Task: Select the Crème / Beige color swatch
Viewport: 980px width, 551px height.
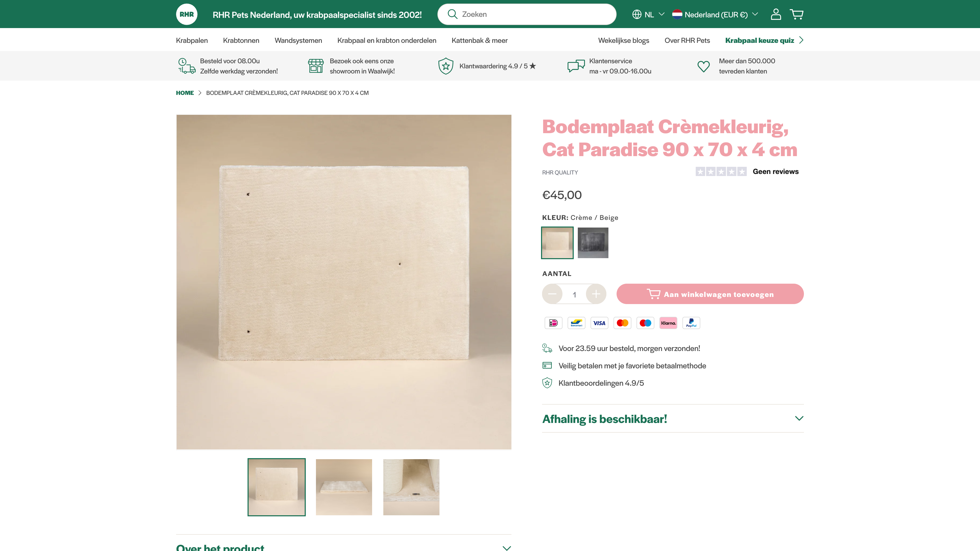Action: 557,243
